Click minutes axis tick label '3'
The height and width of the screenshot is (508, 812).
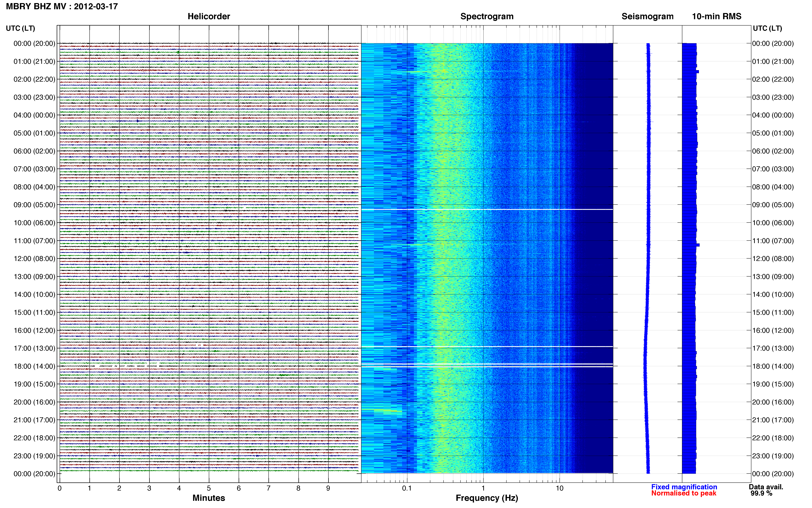[x=149, y=488]
